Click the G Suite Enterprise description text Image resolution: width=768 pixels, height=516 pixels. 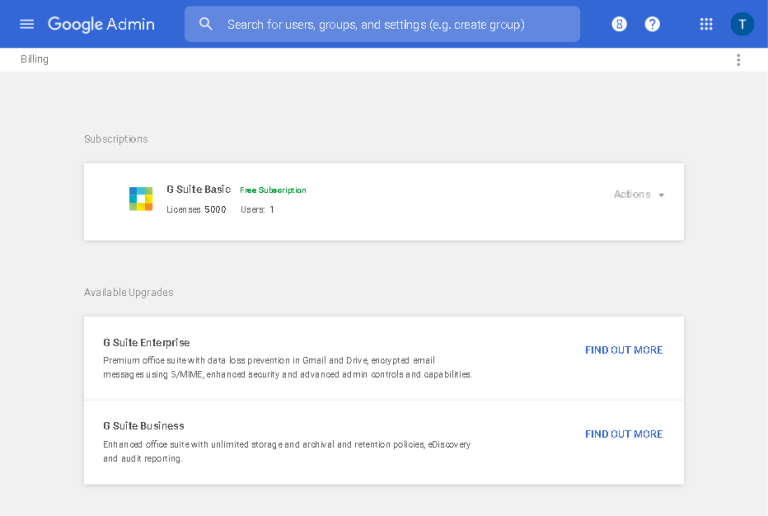[x=288, y=367]
